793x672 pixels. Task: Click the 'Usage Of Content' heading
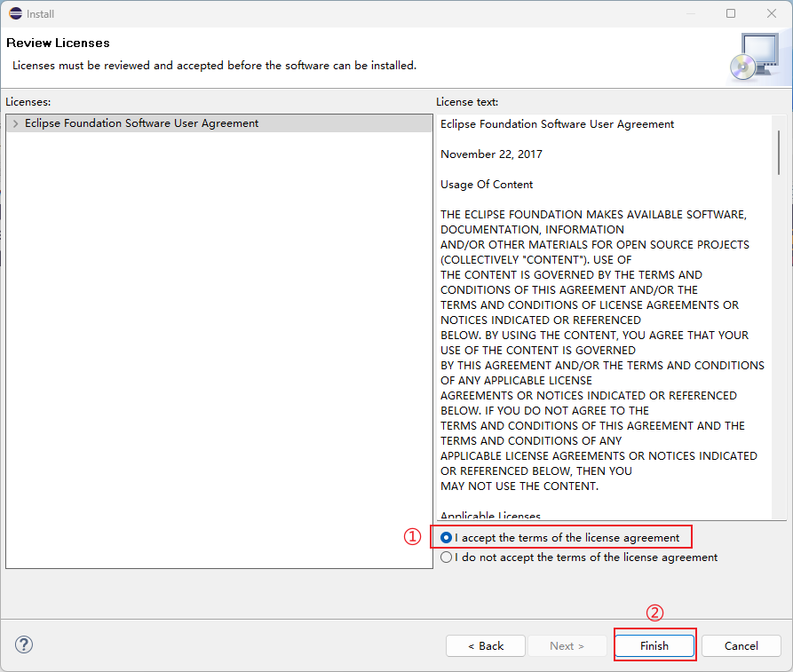487,185
